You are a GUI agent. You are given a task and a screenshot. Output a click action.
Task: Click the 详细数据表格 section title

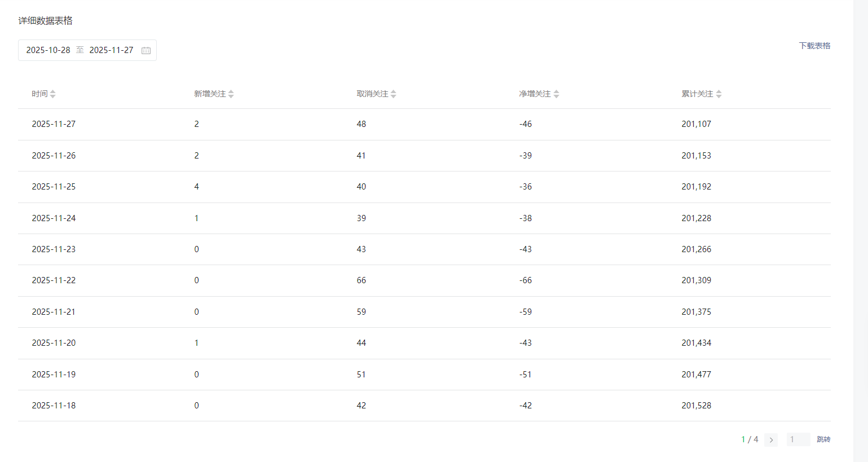(46, 21)
